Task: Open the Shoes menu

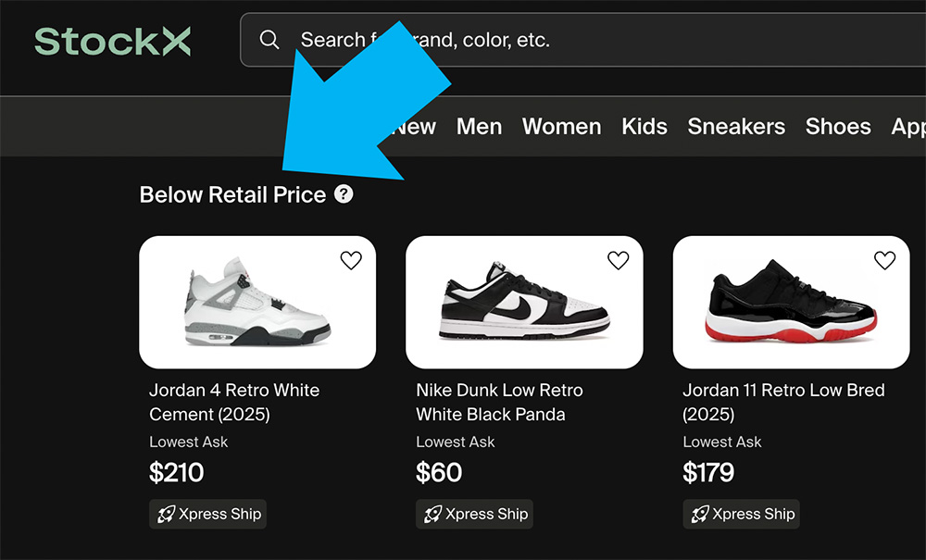Action: 838,127
